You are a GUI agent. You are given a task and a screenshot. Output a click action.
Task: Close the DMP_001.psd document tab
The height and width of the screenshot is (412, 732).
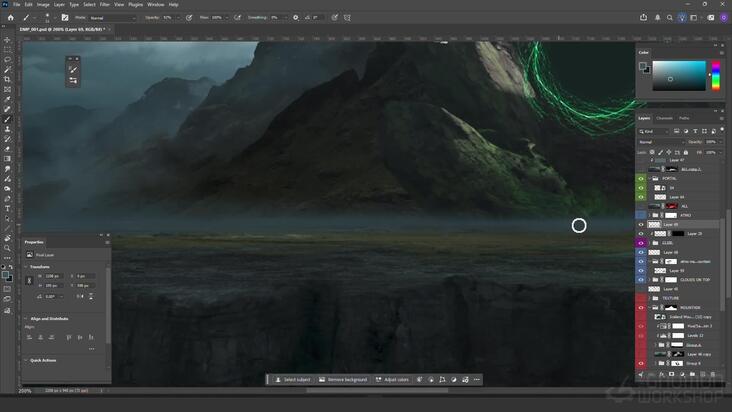click(109, 29)
